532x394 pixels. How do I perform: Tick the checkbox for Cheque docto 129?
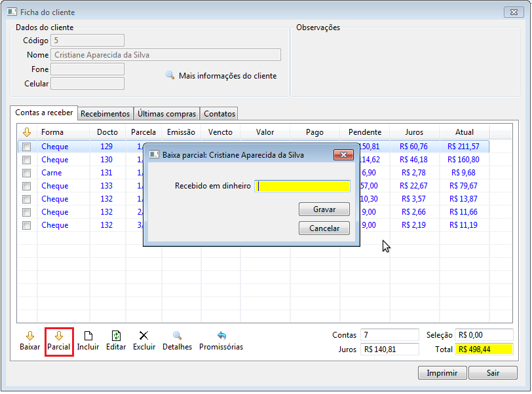click(26, 147)
